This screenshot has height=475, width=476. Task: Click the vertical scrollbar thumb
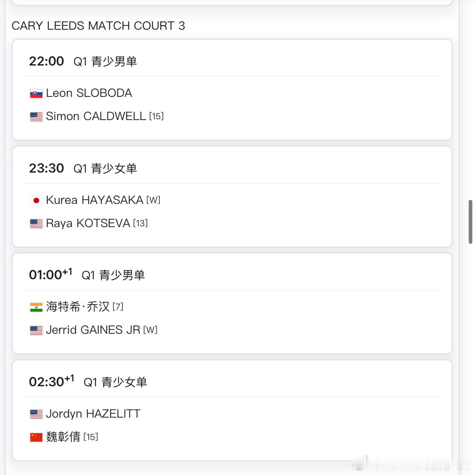(470, 222)
